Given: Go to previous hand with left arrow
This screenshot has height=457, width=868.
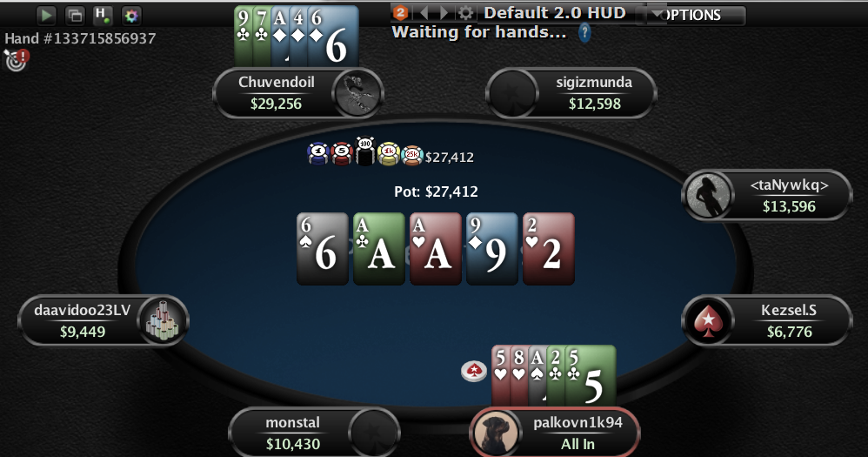Looking at the screenshot, I should pyautogui.click(x=424, y=12).
